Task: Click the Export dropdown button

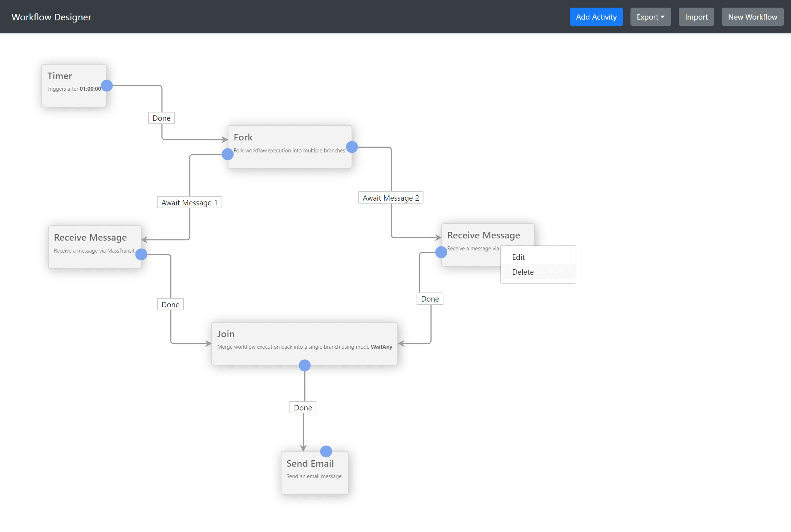Action: click(650, 17)
